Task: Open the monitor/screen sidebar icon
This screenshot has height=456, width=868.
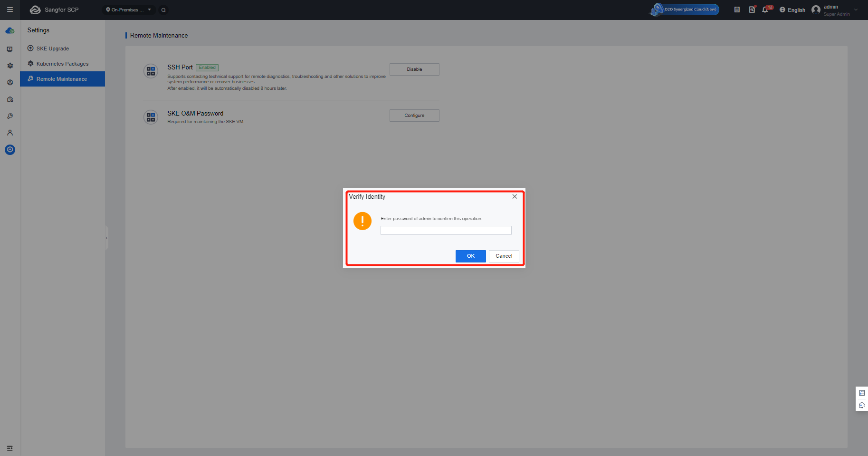Action: 10,49
